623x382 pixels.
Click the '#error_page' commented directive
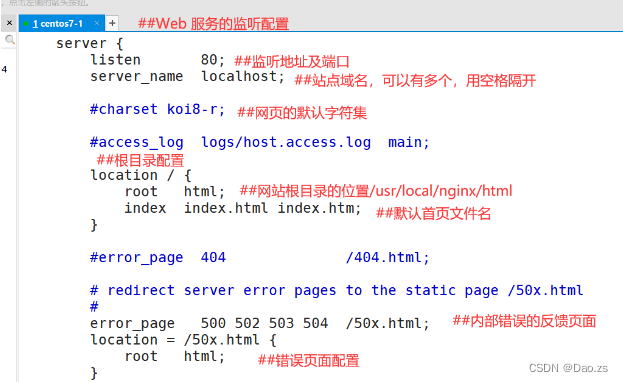[136, 258]
